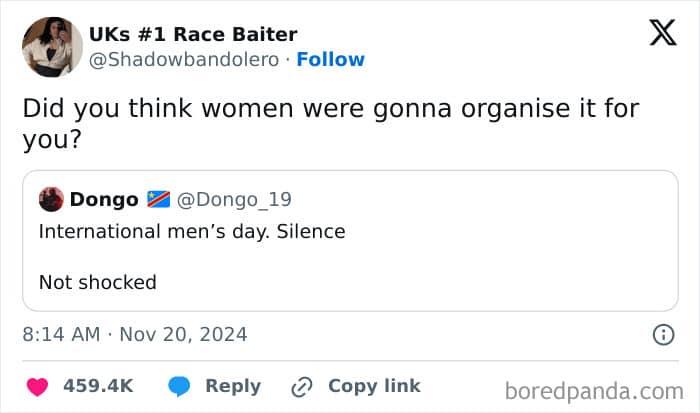Click the 459.4K likes count
The width and height of the screenshot is (700, 413).
98,386
